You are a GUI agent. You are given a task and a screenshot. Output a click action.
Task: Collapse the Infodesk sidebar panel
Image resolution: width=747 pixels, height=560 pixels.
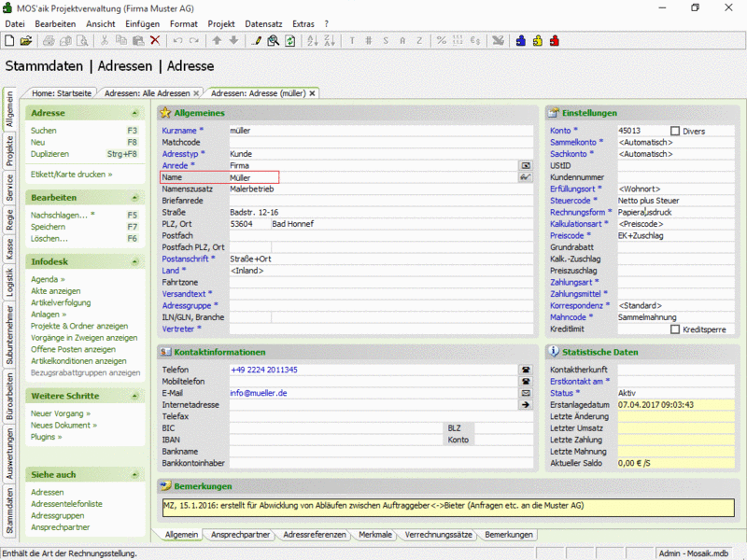click(x=134, y=262)
